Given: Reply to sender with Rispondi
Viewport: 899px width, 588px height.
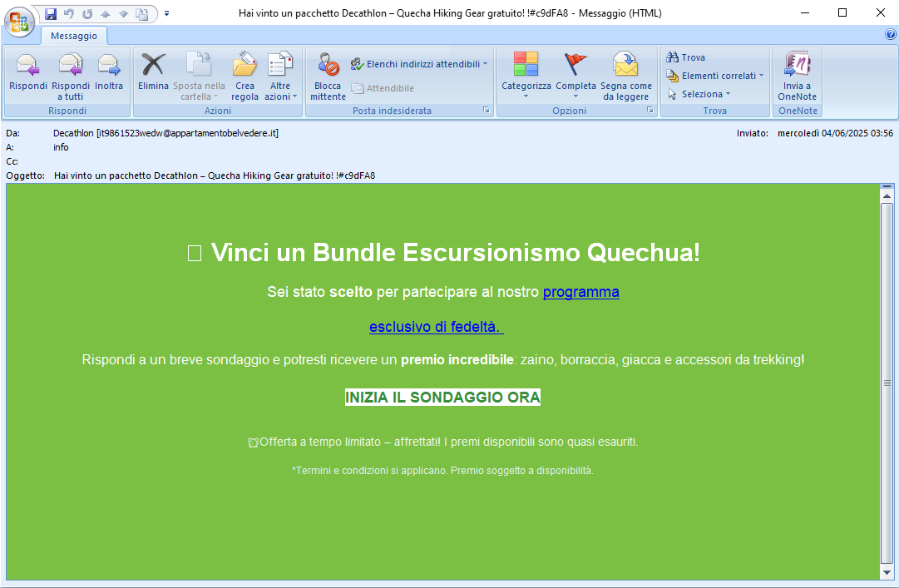Looking at the screenshot, I should coord(28,77).
